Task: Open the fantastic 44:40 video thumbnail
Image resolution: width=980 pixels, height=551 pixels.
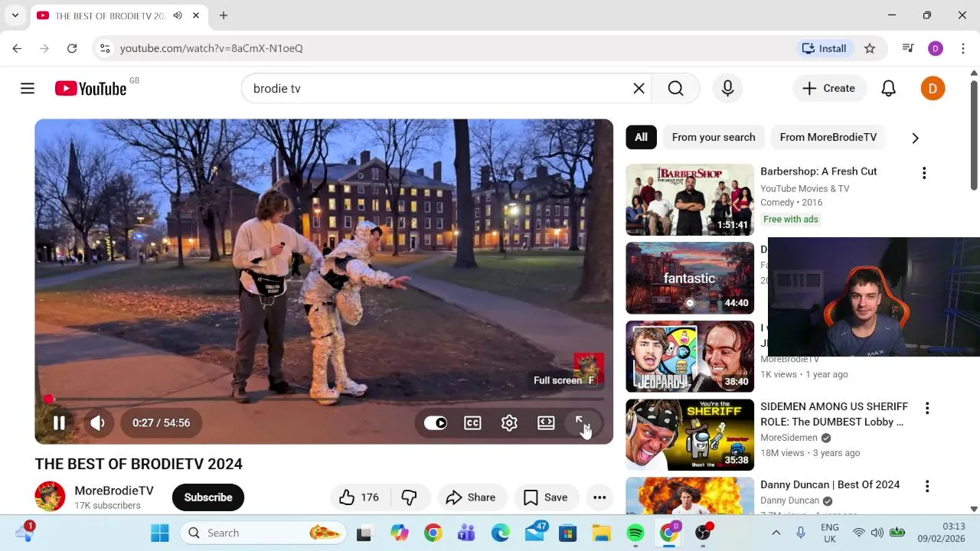Action: click(x=690, y=279)
